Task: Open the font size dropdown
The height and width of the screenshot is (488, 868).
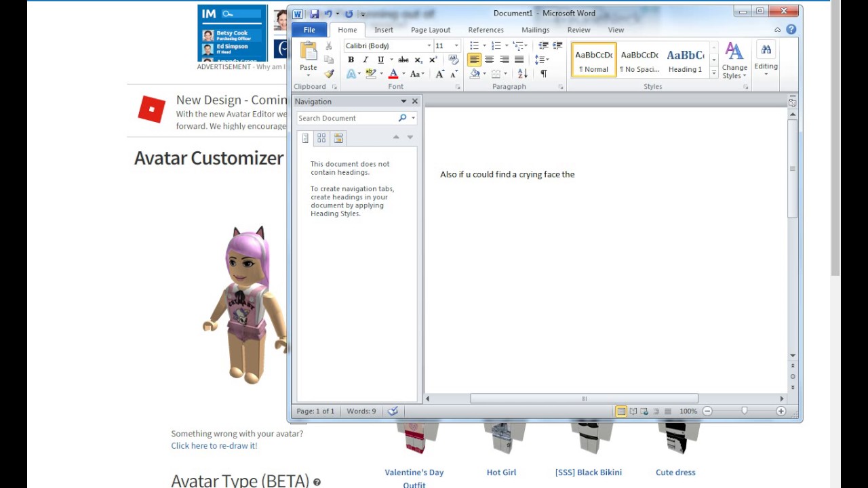Action: tap(456, 45)
